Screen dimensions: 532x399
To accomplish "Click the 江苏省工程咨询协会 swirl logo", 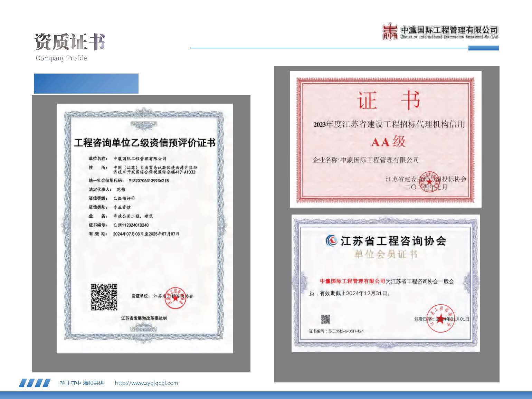I will coord(332,240).
